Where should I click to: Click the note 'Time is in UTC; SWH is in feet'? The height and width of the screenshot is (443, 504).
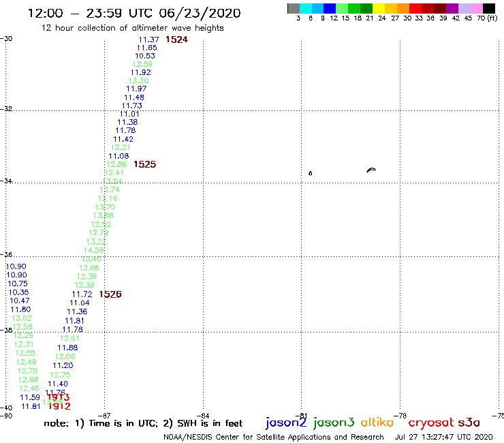143,423
